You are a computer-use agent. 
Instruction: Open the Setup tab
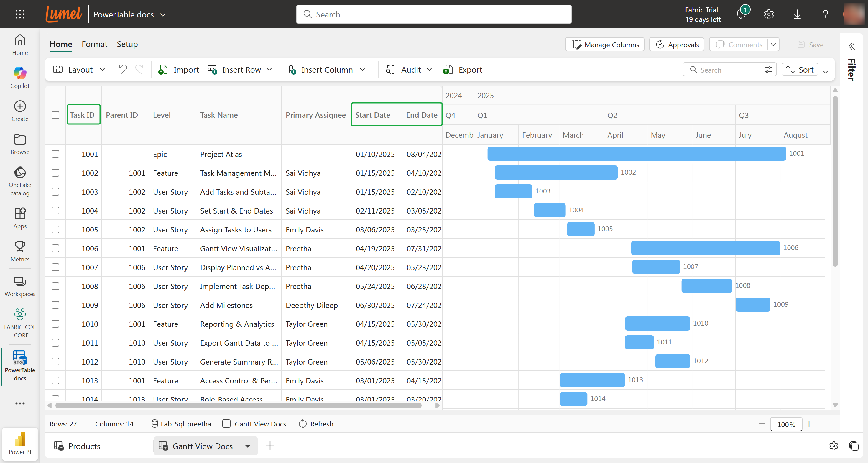[x=127, y=44]
